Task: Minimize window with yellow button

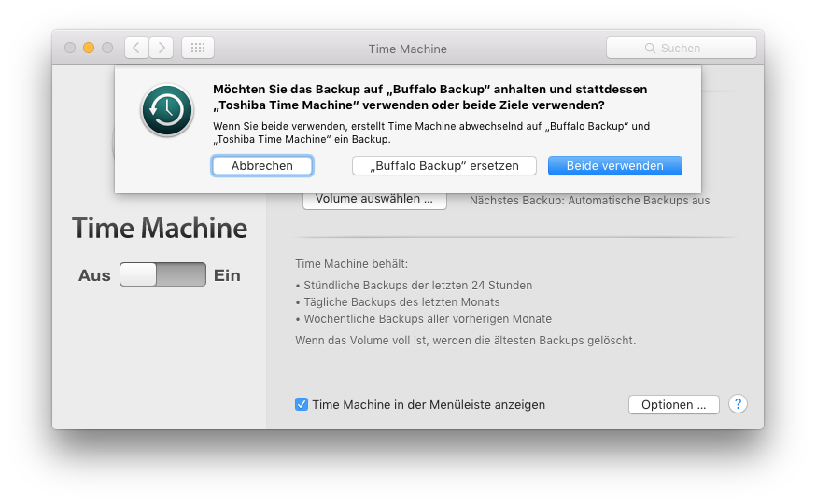Action: pyautogui.click(x=89, y=48)
